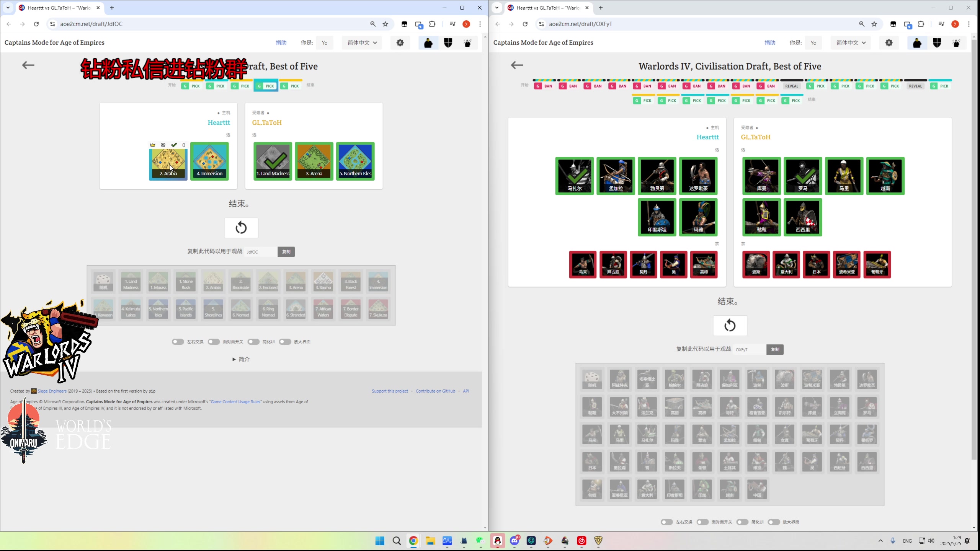This screenshot has width=980, height=551.
Task: Open Contribute on GitHub link
Action: 435,391
